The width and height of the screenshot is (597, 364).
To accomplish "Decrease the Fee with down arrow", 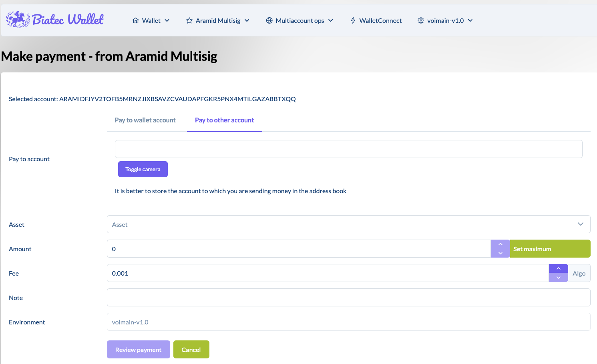I will coord(558,278).
